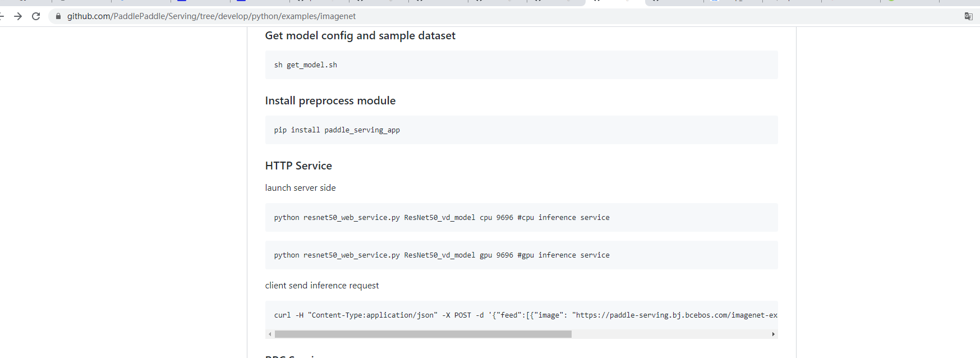Click the 'pip install paddle_serving_app' code block

point(337,130)
